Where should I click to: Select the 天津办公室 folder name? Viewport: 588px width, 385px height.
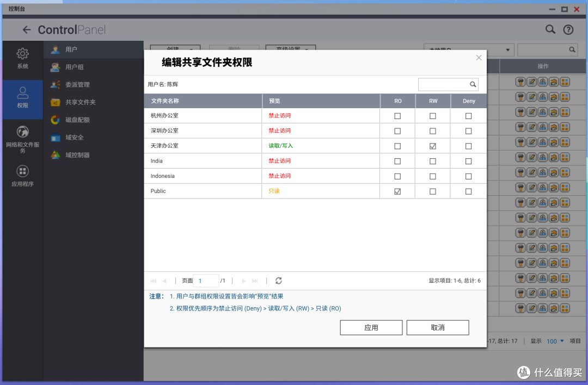point(164,146)
